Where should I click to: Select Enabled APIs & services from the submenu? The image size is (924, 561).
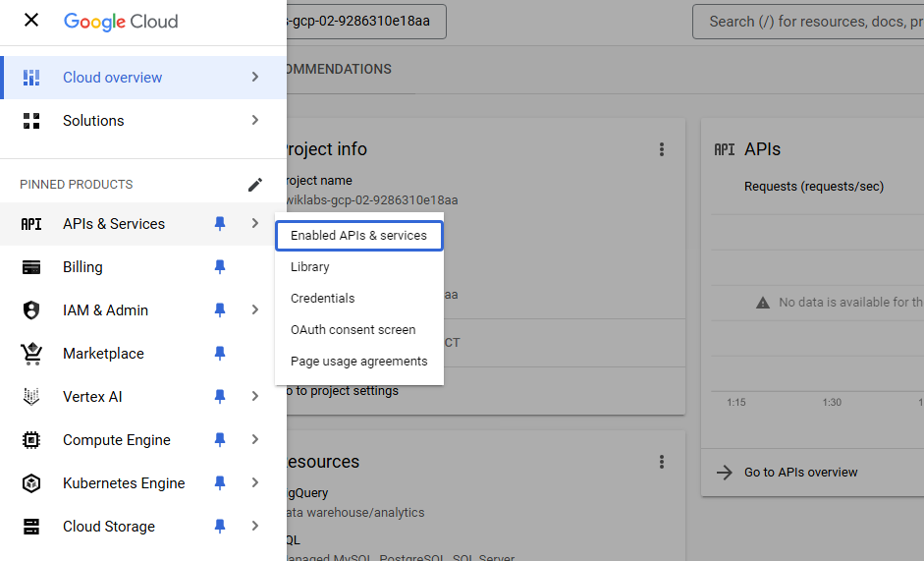click(358, 236)
